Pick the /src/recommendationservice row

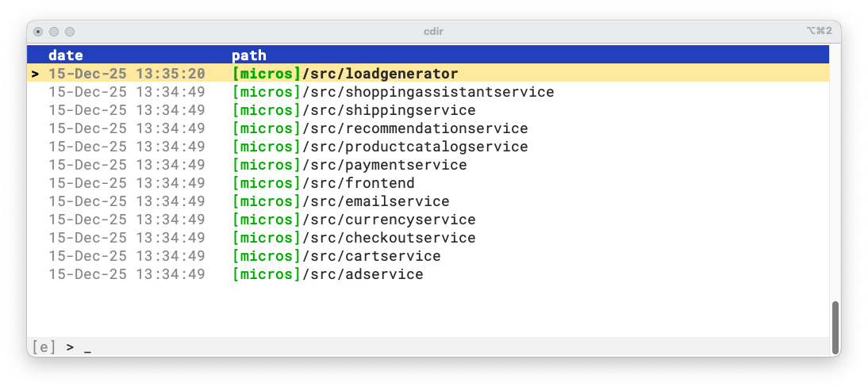415,128
